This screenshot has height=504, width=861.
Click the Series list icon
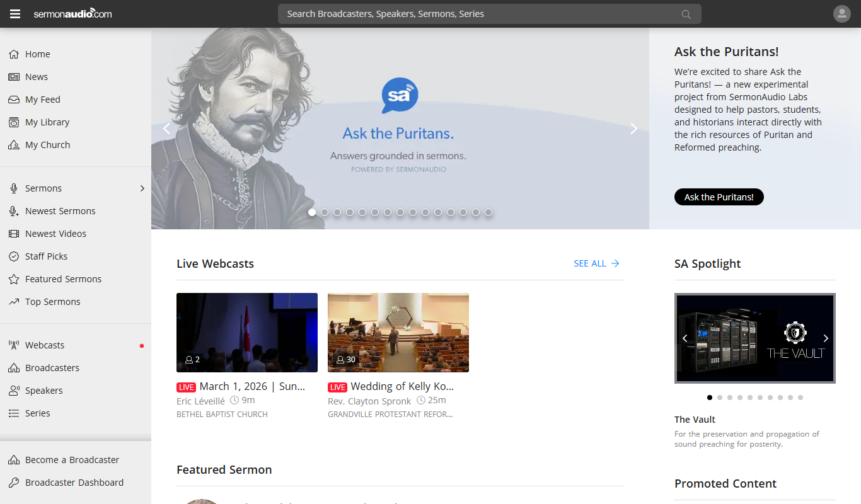pyautogui.click(x=14, y=413)
